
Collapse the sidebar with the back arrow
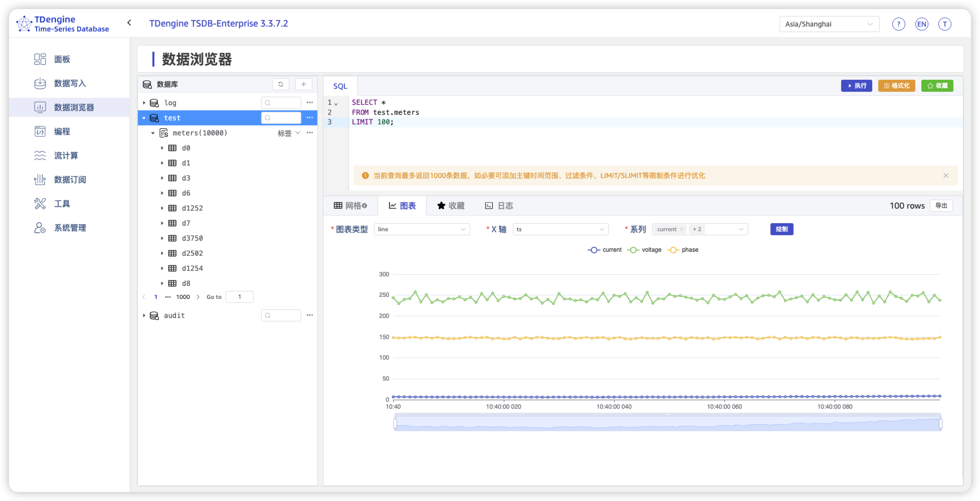click(x=129, y=23)
